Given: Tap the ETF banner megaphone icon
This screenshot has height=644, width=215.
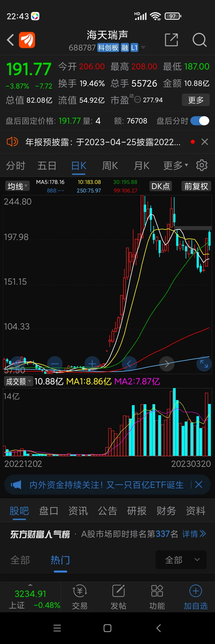Looking at the screenshot, I should [16, 485].
